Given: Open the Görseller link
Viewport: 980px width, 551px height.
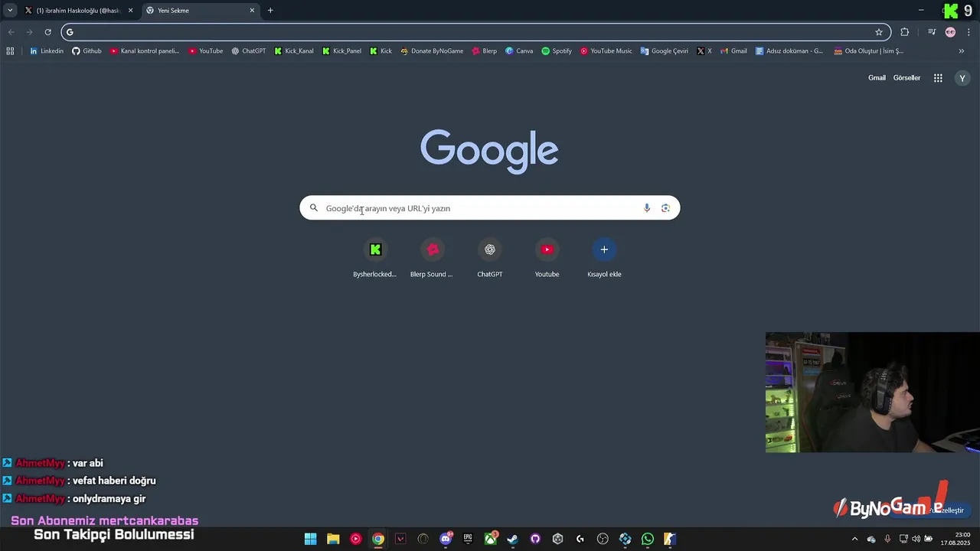Looking at the screenshot, I should tap(906, 78).
